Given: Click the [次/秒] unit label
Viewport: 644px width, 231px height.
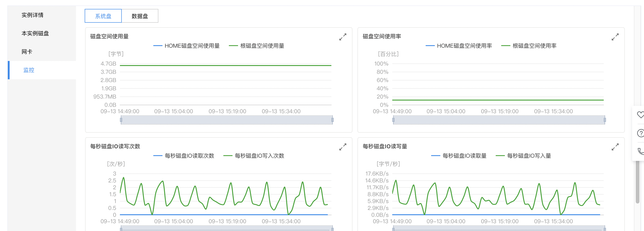Looking at the screenshot, I should 116,164.
